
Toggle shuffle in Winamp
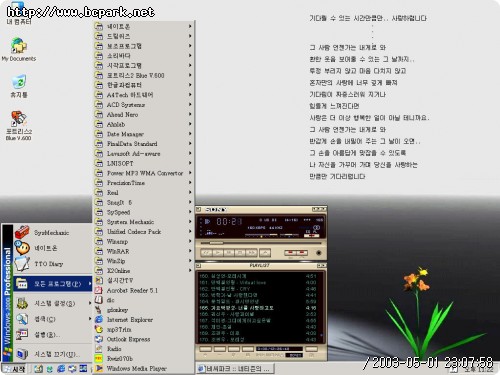coord(290,253)
